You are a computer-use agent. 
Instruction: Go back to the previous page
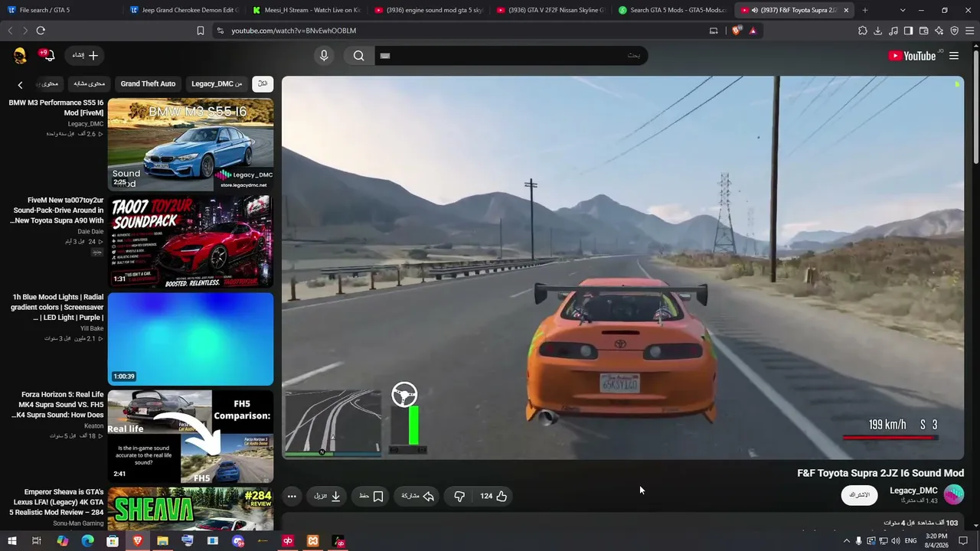pyautogui.click(x=10, y=31)
